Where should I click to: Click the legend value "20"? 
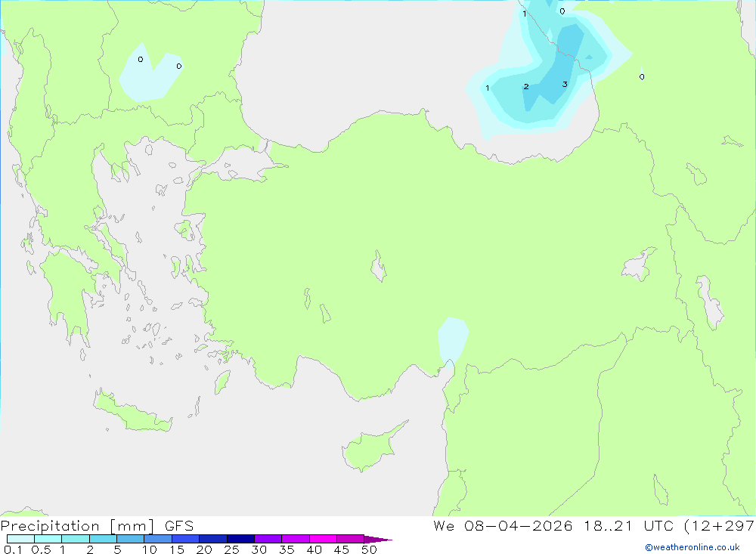click(x=204, y=549)
